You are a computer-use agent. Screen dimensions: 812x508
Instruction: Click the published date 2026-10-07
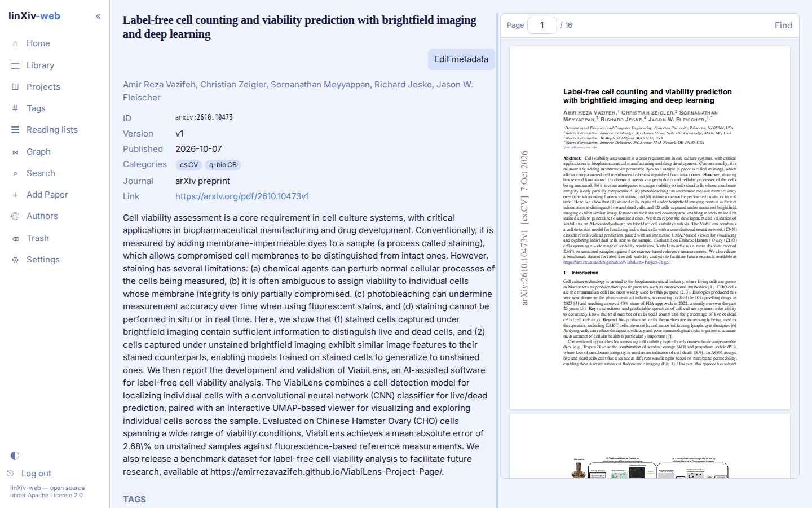198,149
